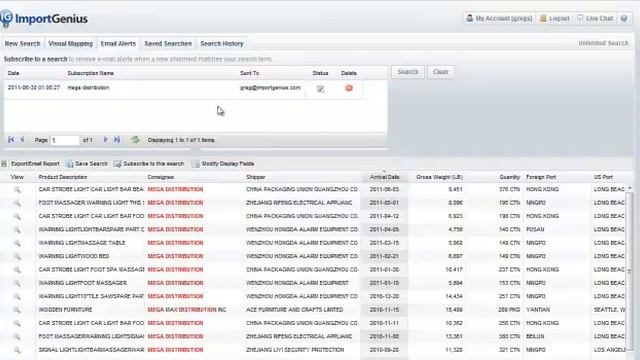View details for 2011-01-30 shipment row
The width and height of the screenshot is (640, 360).
[x=17, y=270]
